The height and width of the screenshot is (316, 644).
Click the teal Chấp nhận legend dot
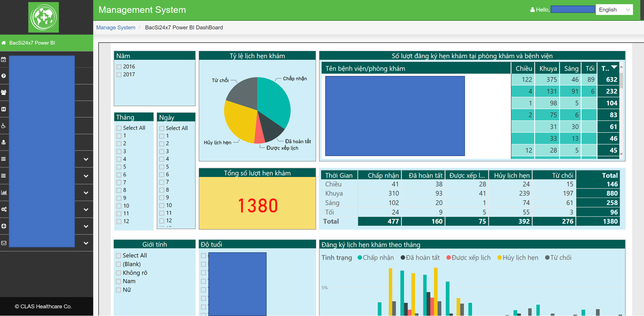(360, 257)
